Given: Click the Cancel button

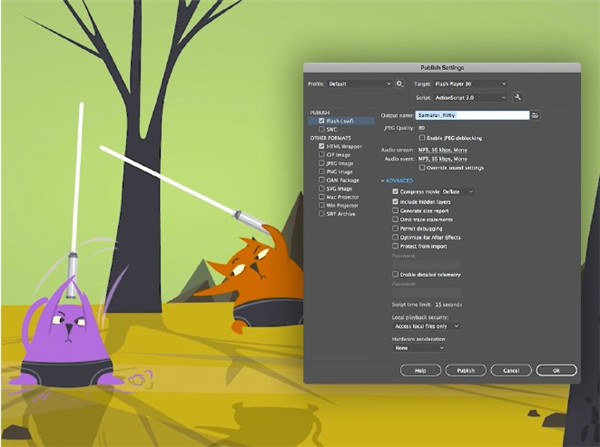Looking at the screenshot, I should point(511,370).
